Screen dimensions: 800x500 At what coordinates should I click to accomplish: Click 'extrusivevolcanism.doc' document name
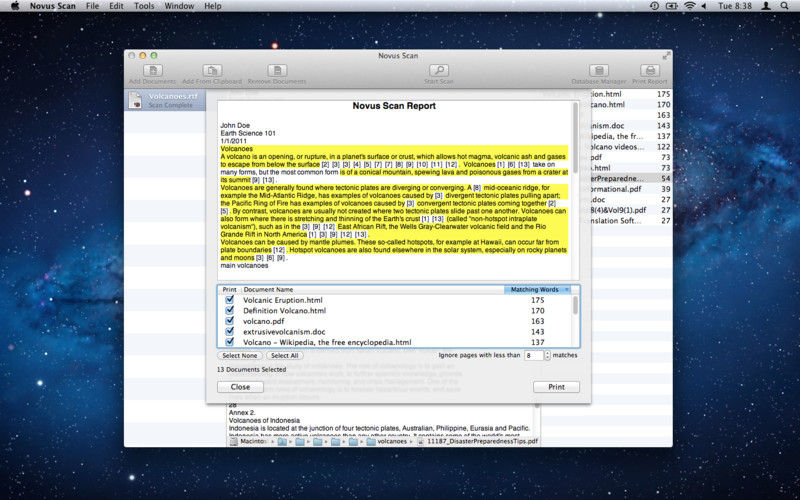coord(284,332)
